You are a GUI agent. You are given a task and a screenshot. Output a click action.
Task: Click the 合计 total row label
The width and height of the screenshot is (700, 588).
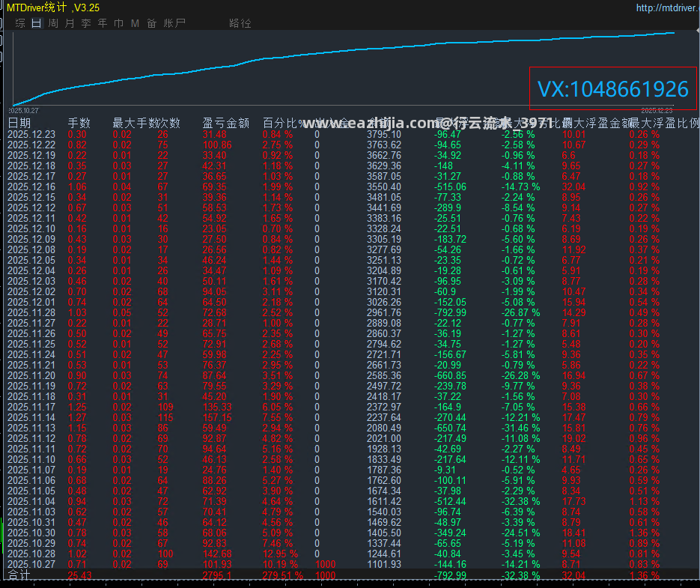point(19,575)
